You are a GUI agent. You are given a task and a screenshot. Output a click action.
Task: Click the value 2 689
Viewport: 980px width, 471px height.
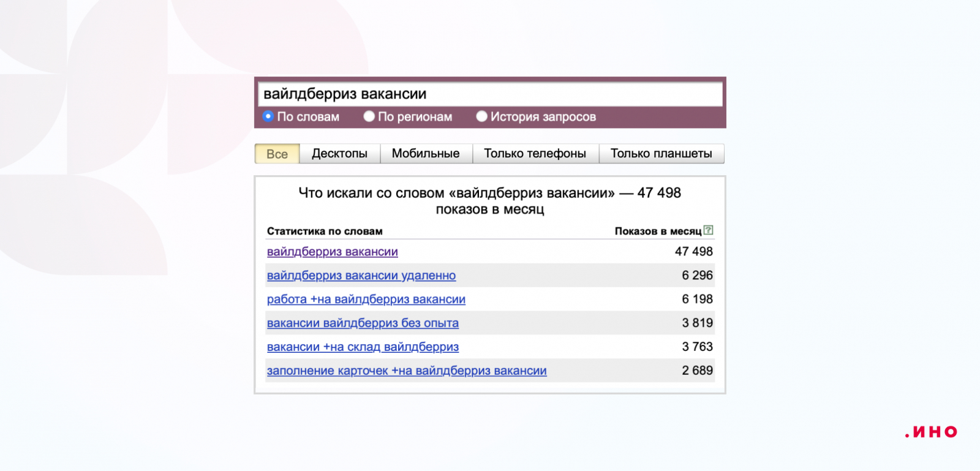[x=698, y=371]
